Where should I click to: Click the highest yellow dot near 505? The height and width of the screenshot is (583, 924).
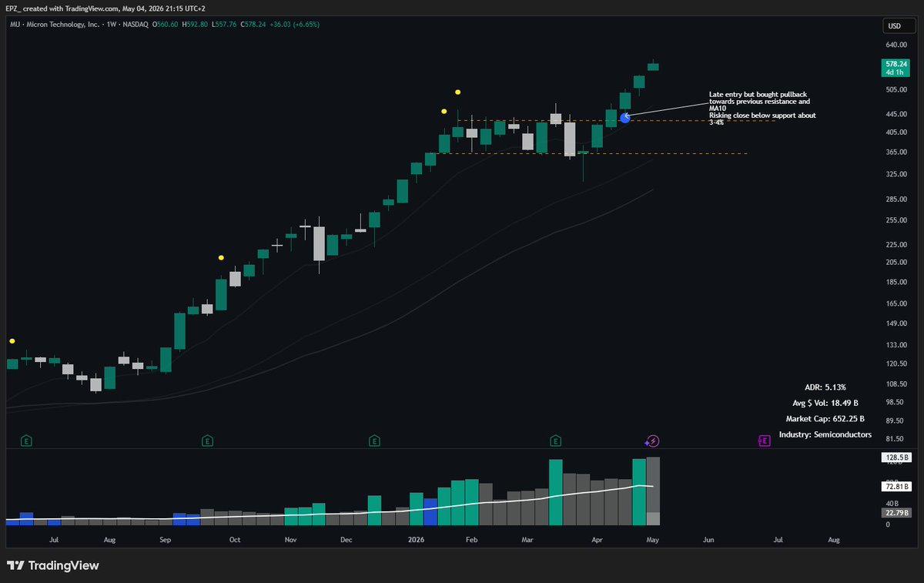click(457, 92)
